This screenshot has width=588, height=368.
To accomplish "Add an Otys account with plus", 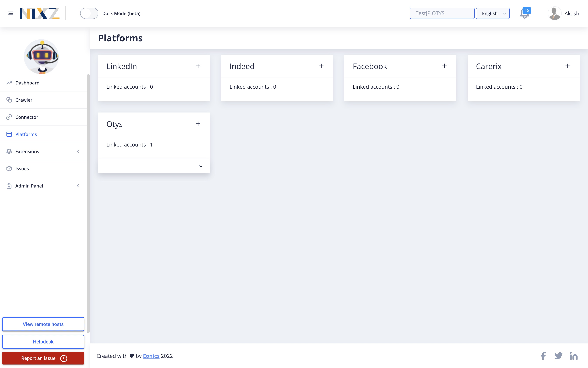I will (198, 124).
